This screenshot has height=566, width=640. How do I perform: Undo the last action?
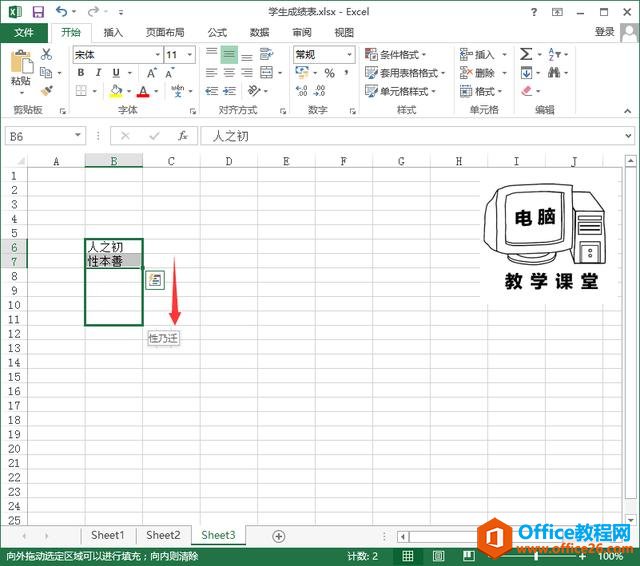(x=61, y=11)
